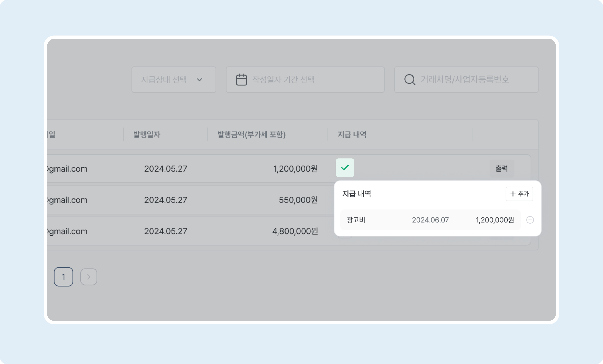
Task: Click the 거래처명/사업자등록번호 search input field
Action: click(465, 79)
